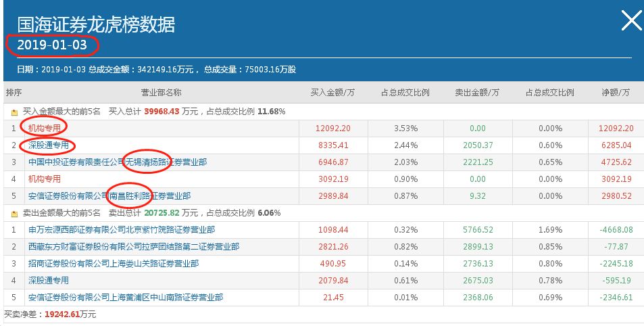Screen dimensions: 644x326
Task: Open 深股通专用 in the buy list
Action: (x=49, y=145)
